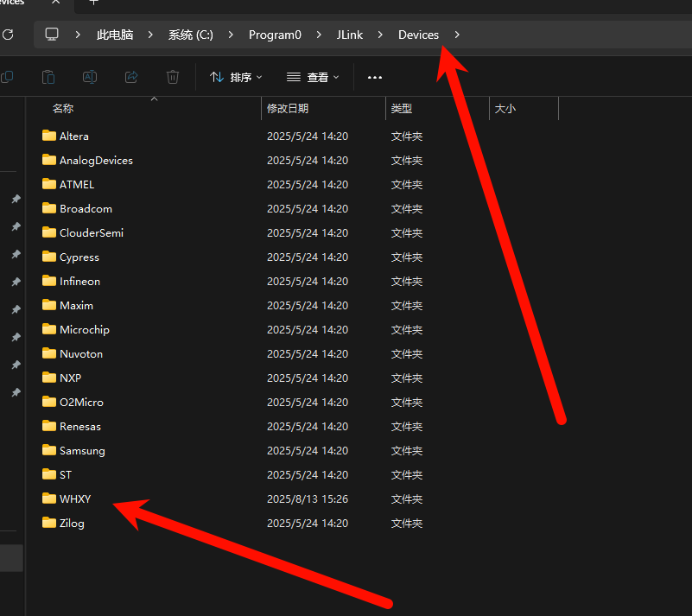This screenshot has width=692, height=616.
Task: Select the Cypress folder icon
Action: (49, 257)
